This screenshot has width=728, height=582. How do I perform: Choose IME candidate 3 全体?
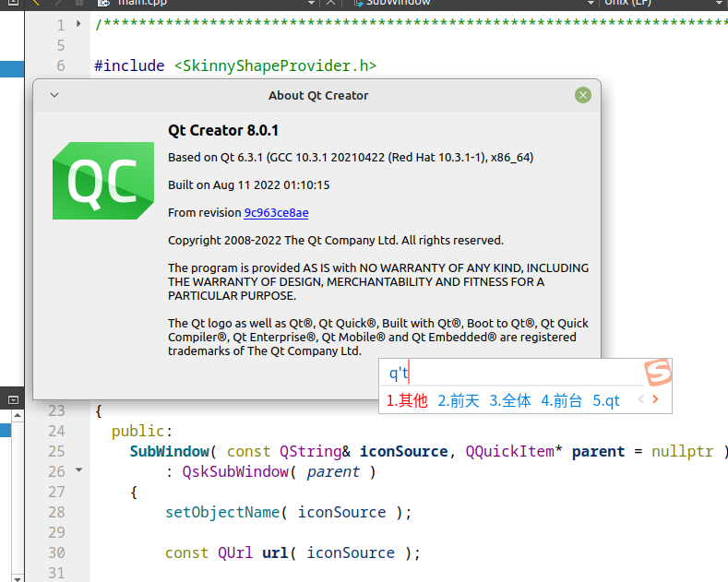[x=510, y=400]
